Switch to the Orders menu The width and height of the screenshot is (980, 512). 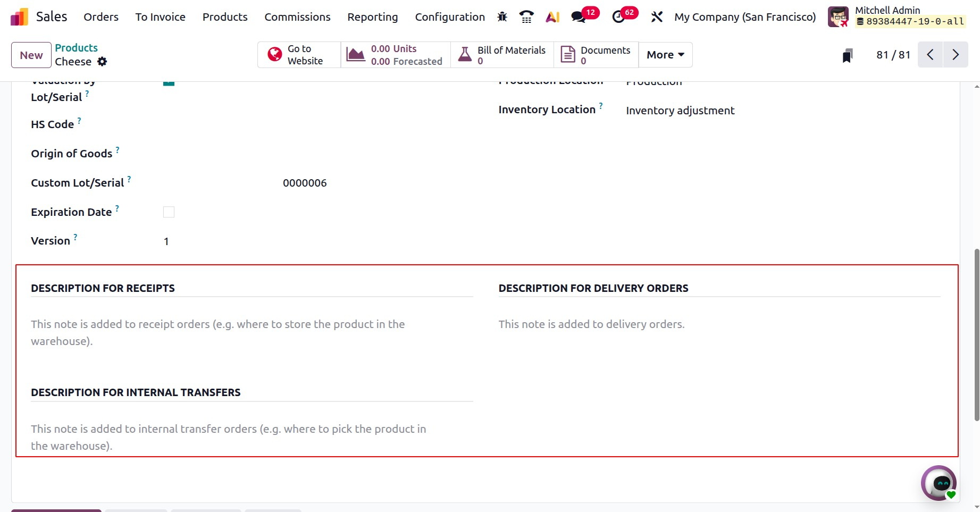pyautogui.click(x=100, y=16)
